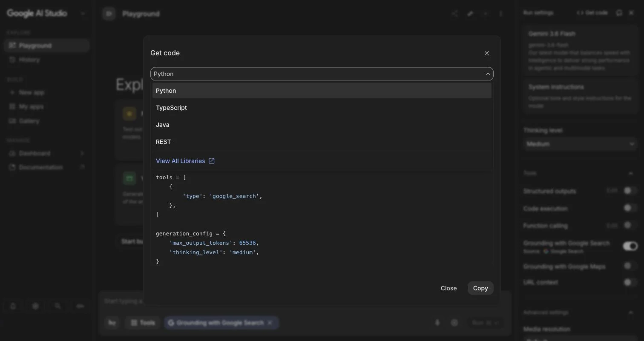The image size is (644, 341).
Task: Click the search magnifier icon at the sidebar bottom
Action: click(x=58, y=306)
